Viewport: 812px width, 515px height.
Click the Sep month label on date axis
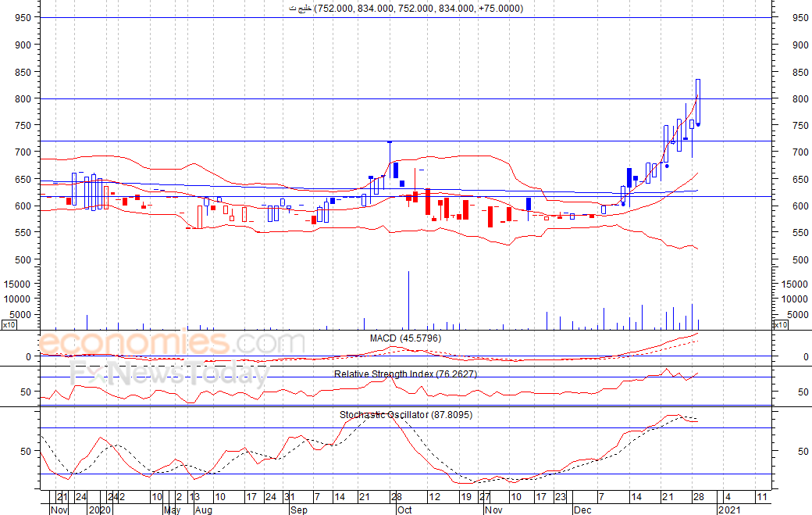(x=299, y=510)
